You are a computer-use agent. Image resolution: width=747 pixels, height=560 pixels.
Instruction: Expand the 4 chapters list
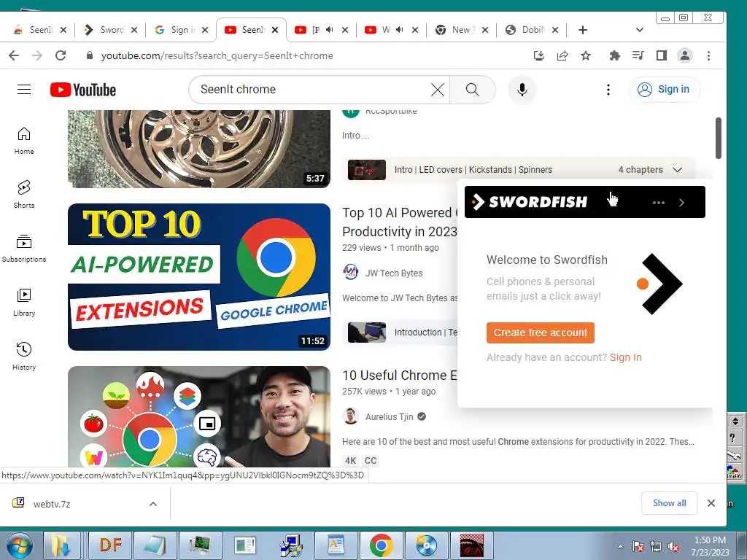tap(677, 169)
